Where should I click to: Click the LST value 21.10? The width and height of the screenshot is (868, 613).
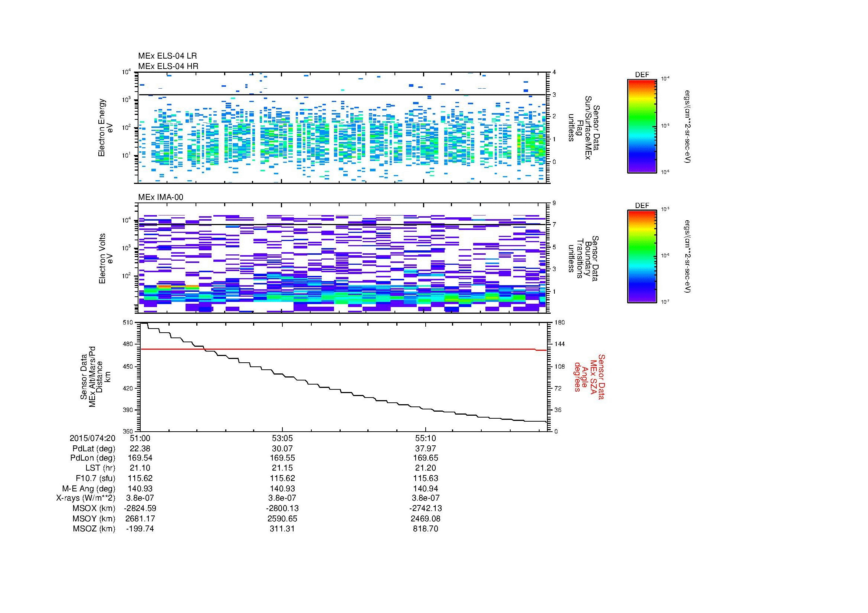(x=140, y=468)
